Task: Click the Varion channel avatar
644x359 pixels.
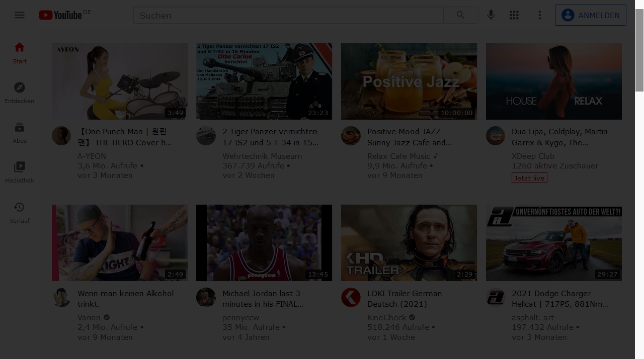Action: (x=61, y=298)
